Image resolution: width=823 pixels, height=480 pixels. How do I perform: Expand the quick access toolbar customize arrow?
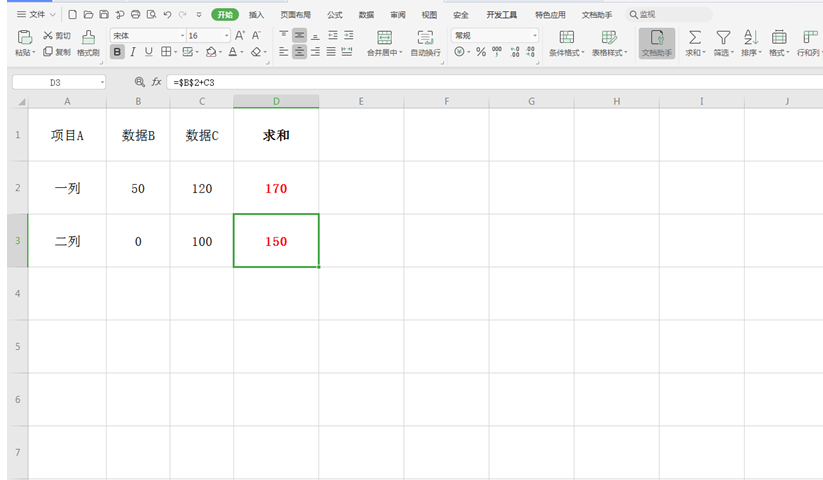198,15
